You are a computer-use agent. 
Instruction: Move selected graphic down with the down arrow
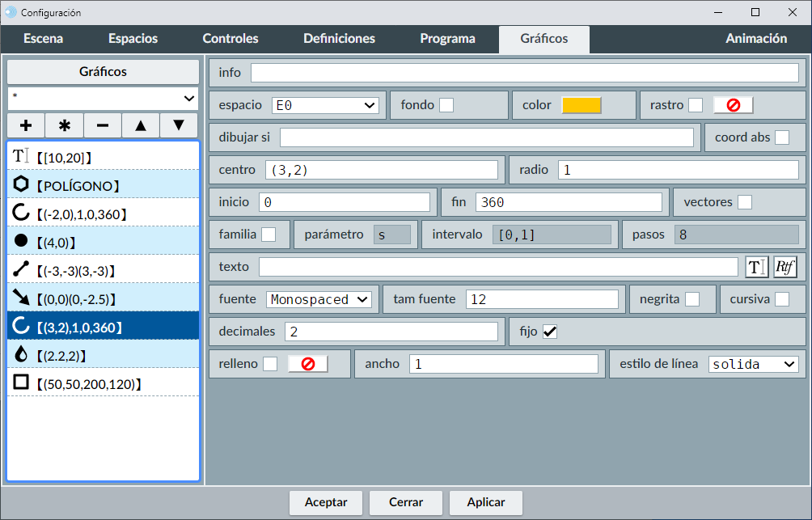click(180, 125)
